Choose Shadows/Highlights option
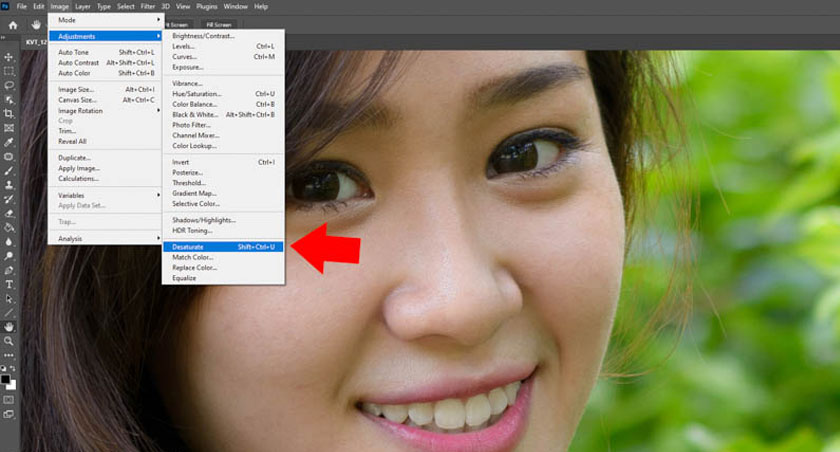Viewport: 840px width, 452px height. tap(223, 220)
